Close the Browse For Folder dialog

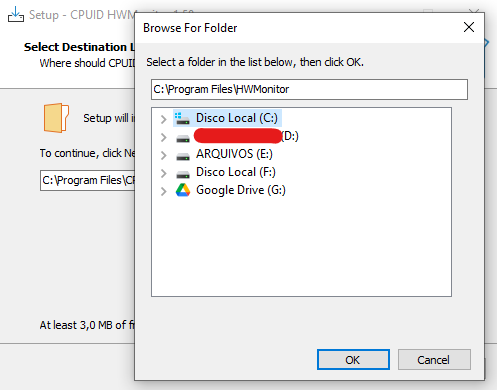469,27
